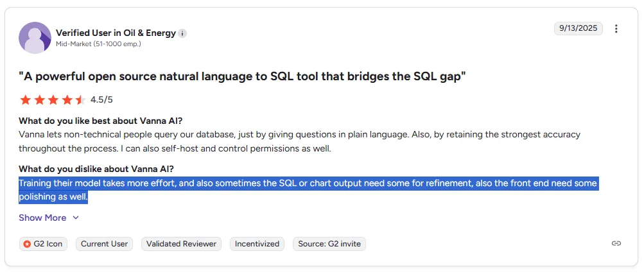This screenshot has width=644, height=276.
Task: Click the Incentivized tag
Action: 257,244
